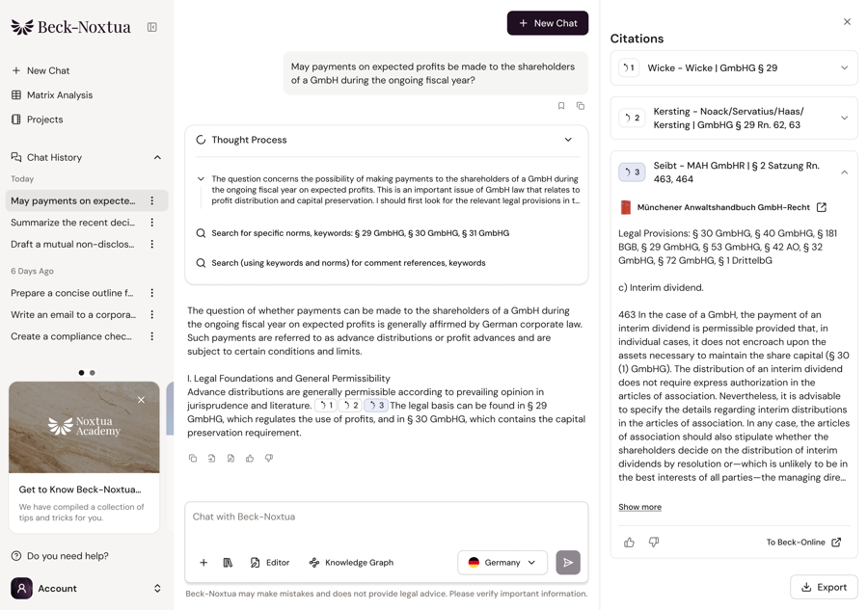Image resolution: width=868 pixels, height=610 pixels.
Task: Open chat 'Write an email to a corpora...'
Action: [x=73, y=314]
